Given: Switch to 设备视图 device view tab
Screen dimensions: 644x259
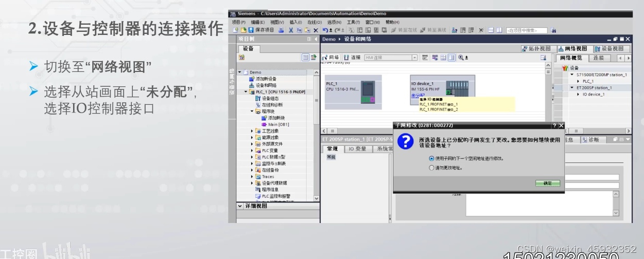Looking at the screenshot, I should pos(612,48).
